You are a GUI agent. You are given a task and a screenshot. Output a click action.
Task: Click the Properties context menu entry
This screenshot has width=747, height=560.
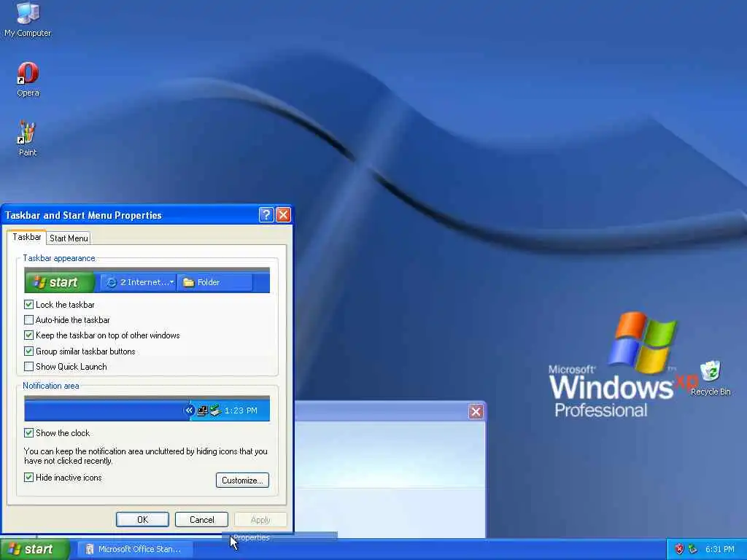pos(280,537)
